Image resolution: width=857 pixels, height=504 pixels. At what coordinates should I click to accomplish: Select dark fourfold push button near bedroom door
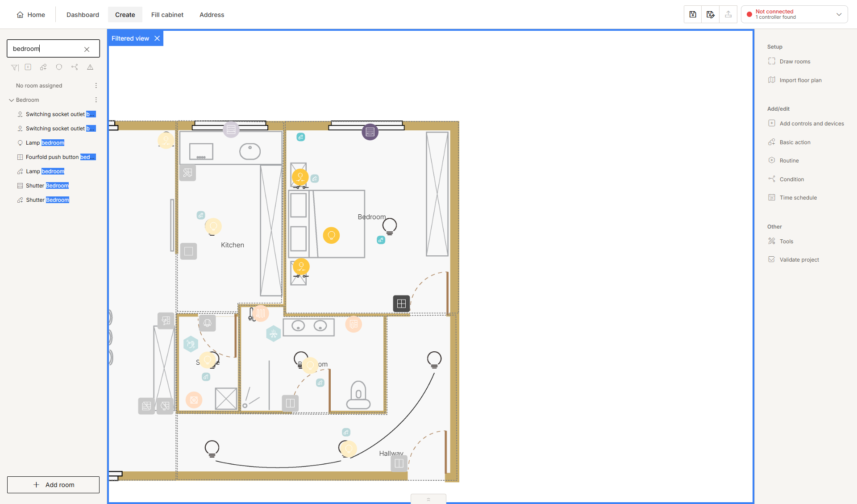(401, 304)
